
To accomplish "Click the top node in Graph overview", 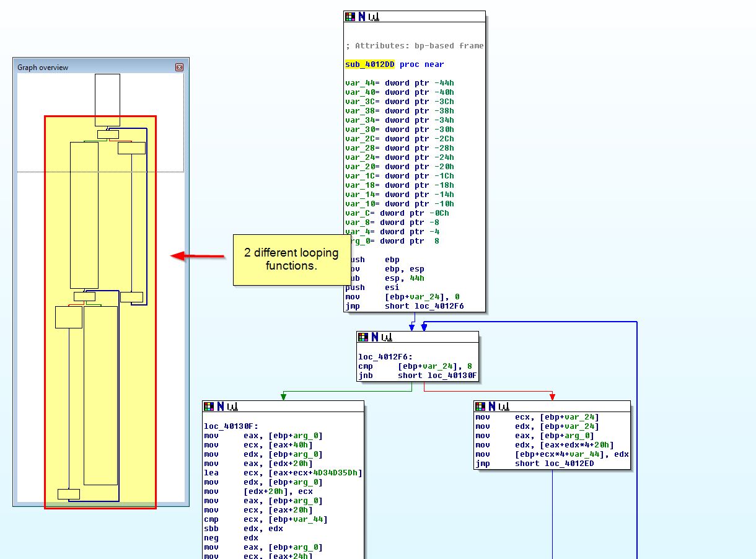I will tap(107, 100).
